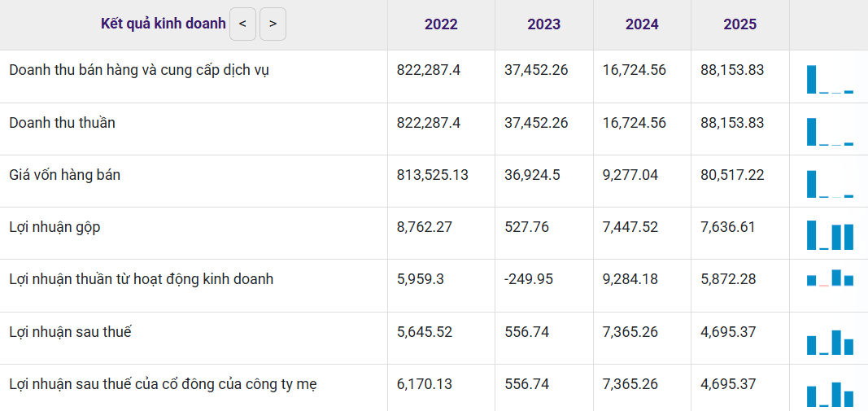Select the 2023 column header
This screenshot has height=411, width=868.
[x=543, y=24]
